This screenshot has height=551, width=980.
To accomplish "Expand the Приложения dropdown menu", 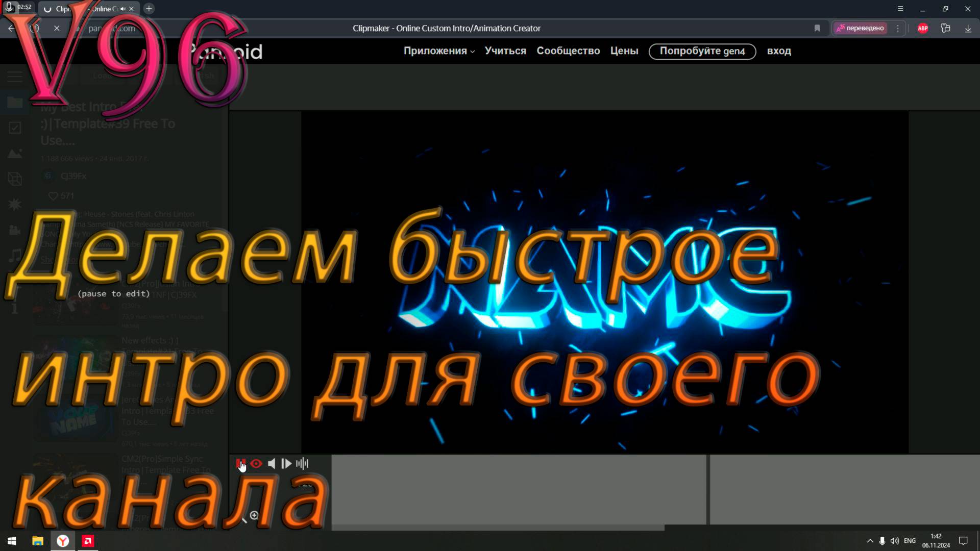I will coord(436,51).
